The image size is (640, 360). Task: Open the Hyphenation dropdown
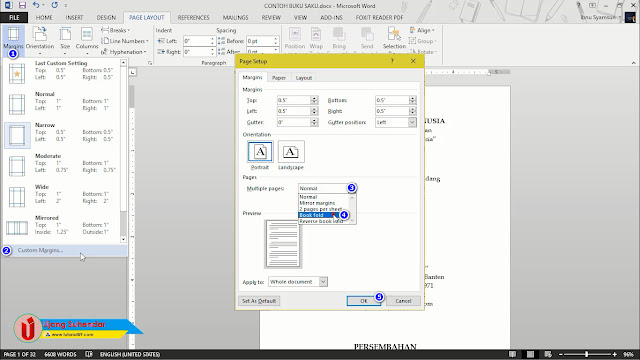pos(124,52)
